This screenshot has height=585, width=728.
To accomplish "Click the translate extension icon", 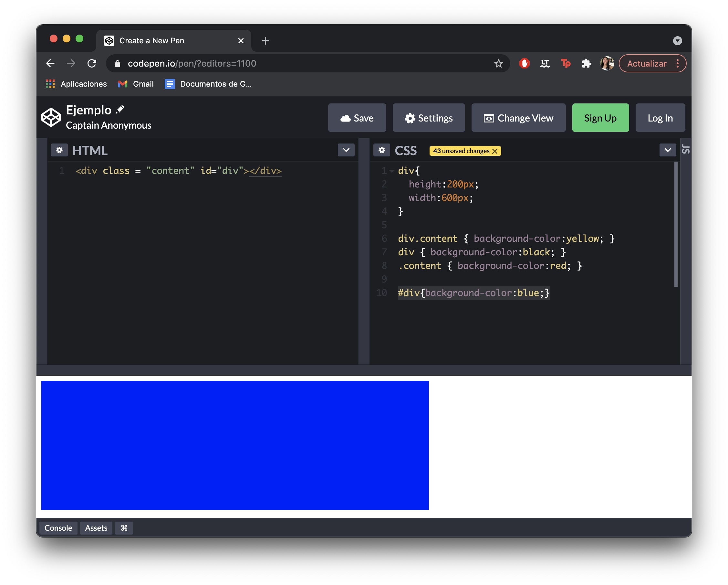I will [x=545, y=63].
